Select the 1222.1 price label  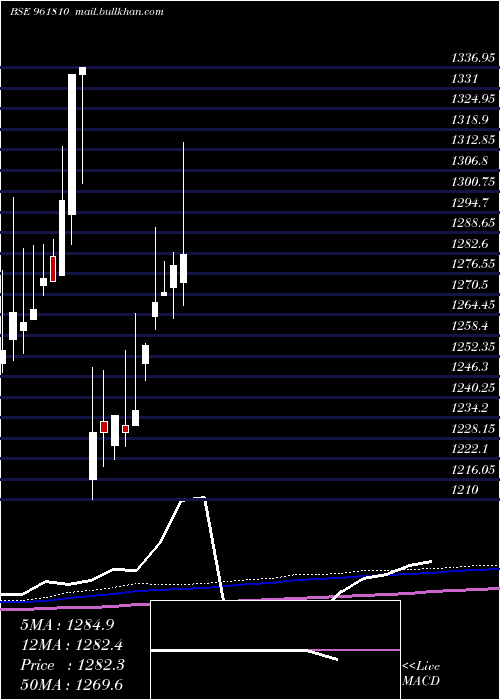point(470,449)
